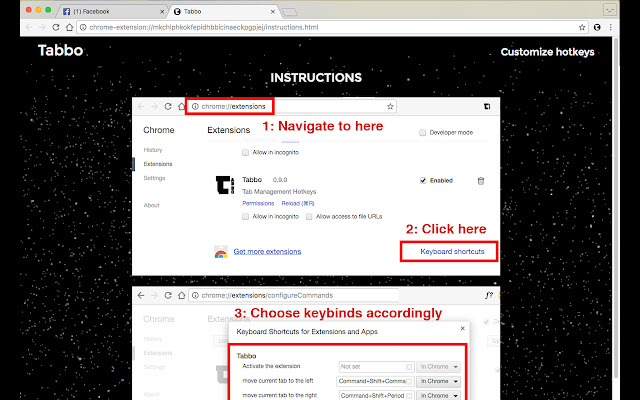640x400 pixels.
Task: Open the Customize hotkeys link
Action: pos(547,52)
